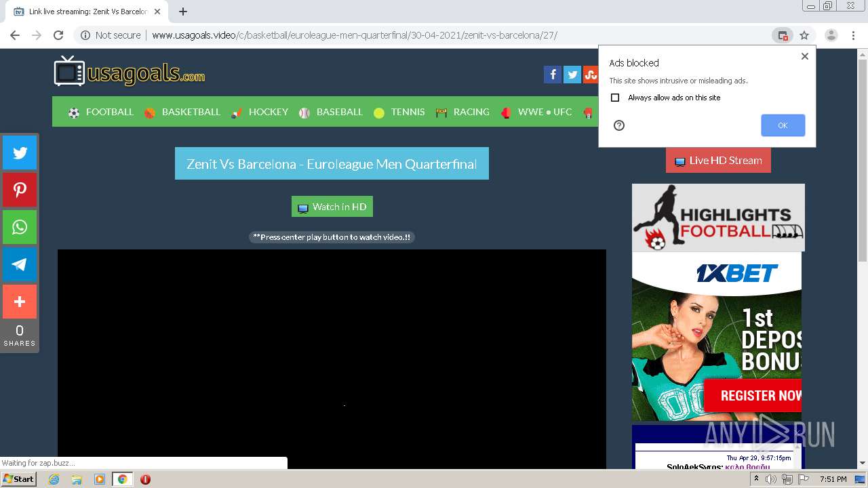Click the usagoals.com TV logo
The image size is (868, 488).
click(x=129, y=72)
